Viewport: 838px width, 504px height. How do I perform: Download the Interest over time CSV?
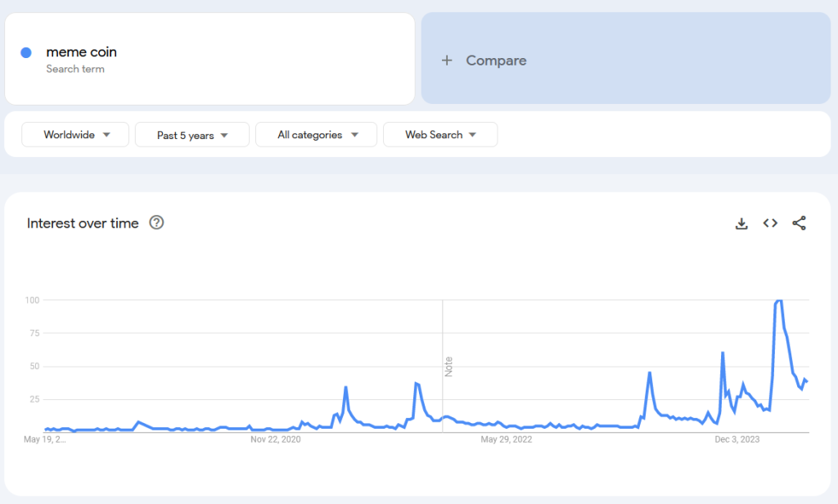coord(741,223)
